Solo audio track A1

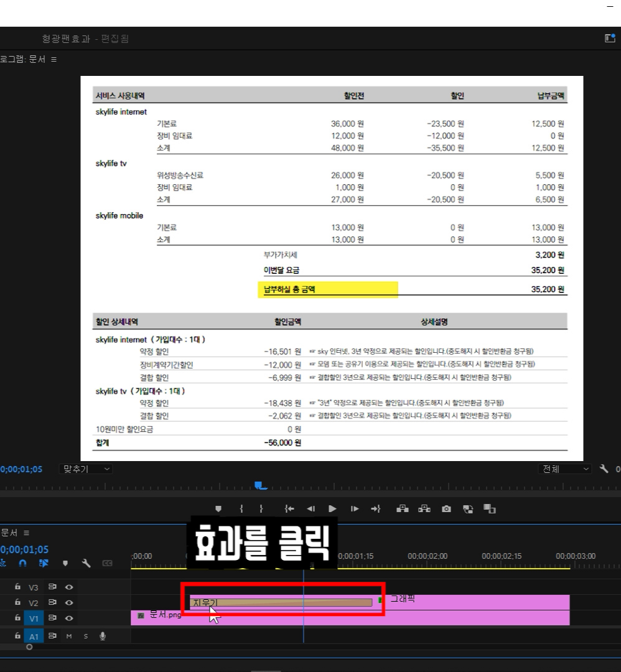tap(86, 636)
